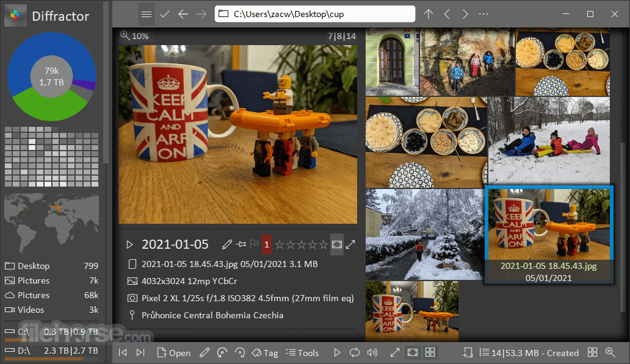Image resolution: width=630 pixels, height=364 pixels.
Task: Go back with the left arrow icon
Action: [x=183, y=15]
